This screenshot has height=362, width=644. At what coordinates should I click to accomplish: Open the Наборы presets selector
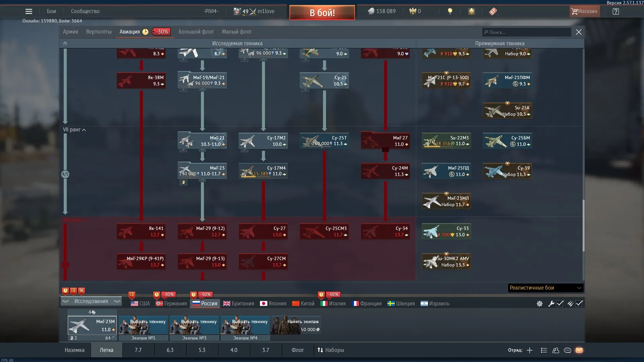(x=331, y=350)
